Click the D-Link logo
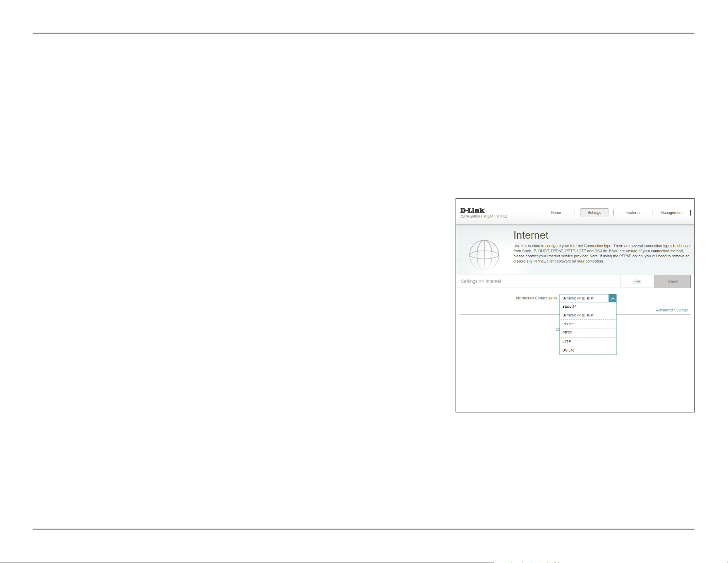The height and width of the screenshot is (563, 728). tap(473, 211)
